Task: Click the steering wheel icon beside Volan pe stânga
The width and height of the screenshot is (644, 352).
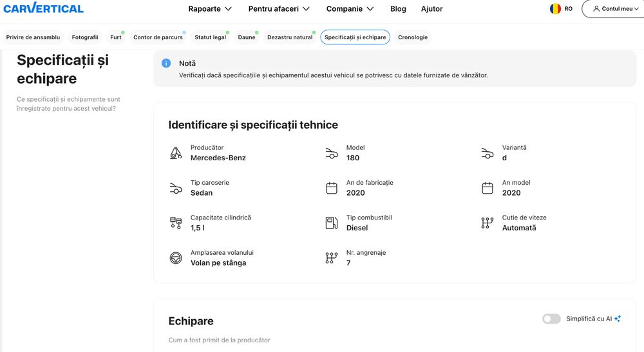Action: point(176,258)
